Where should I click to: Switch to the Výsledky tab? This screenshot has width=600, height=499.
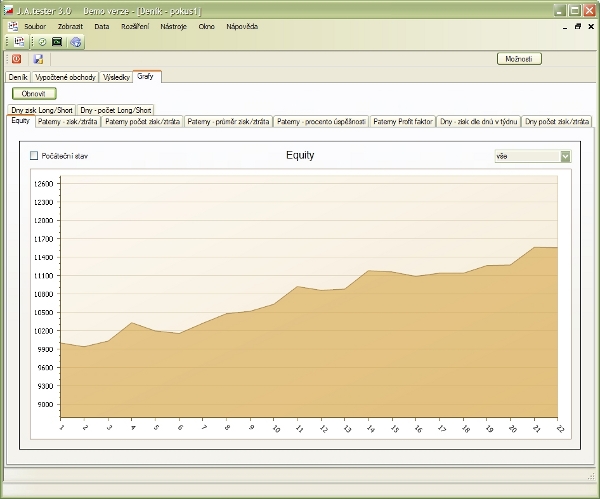(x=115, y=76)
